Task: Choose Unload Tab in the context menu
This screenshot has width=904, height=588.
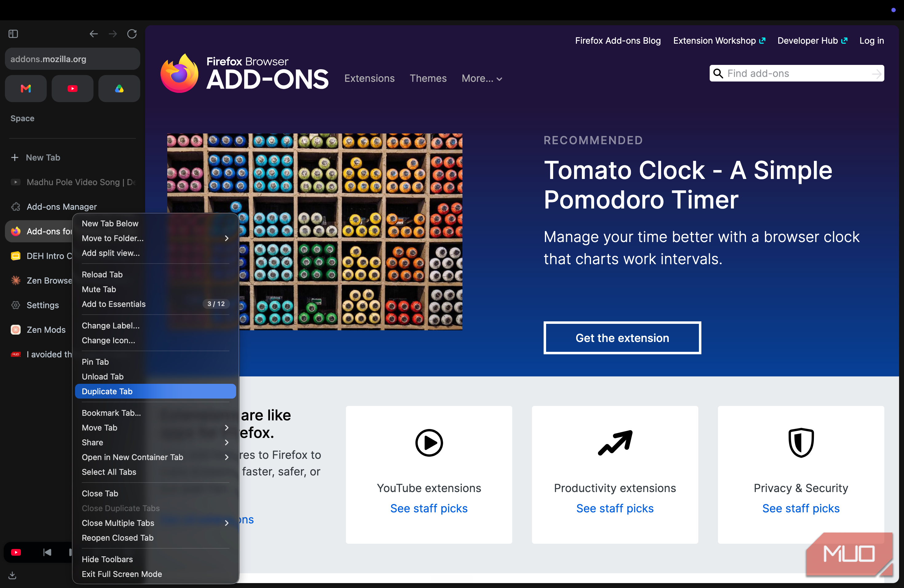Action: [x=156, y=377]
